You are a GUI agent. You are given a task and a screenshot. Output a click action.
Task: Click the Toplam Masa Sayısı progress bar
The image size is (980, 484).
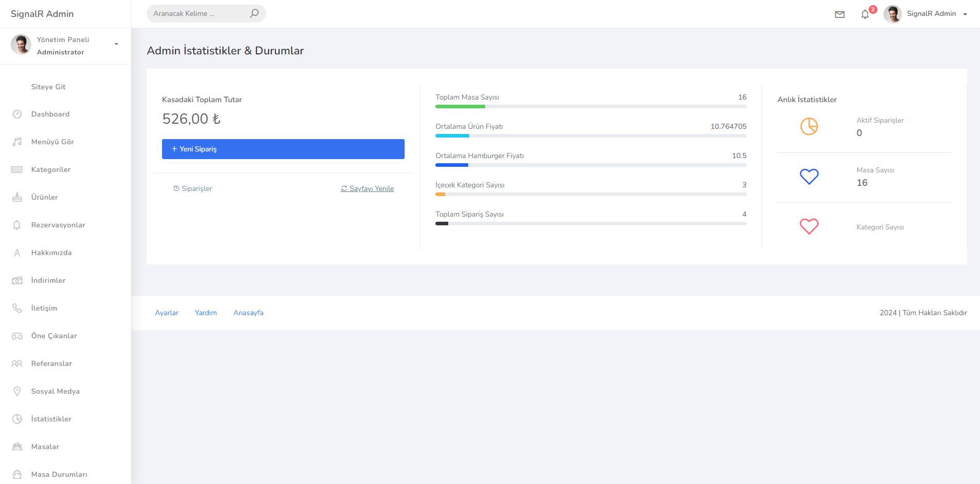[x=590, y=106]
